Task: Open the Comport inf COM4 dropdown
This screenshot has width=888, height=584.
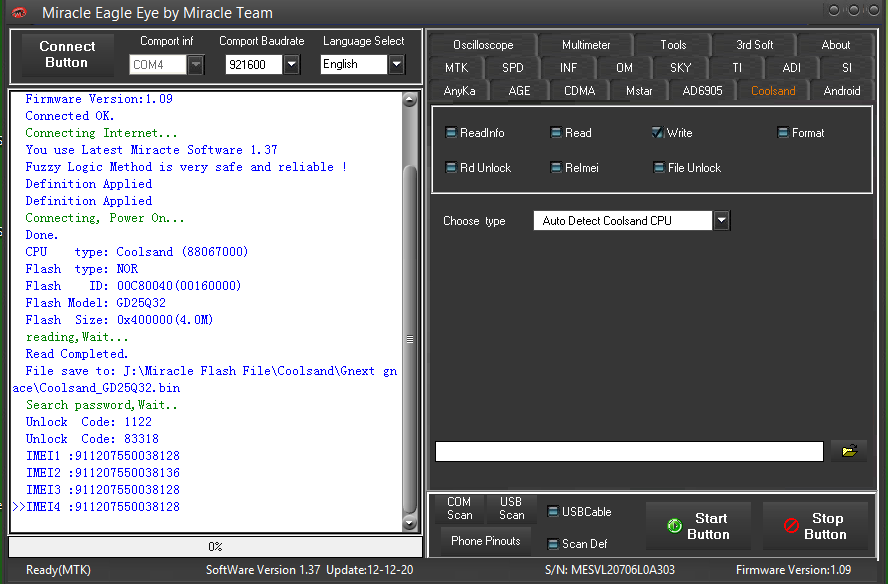Action: point(195,65)
